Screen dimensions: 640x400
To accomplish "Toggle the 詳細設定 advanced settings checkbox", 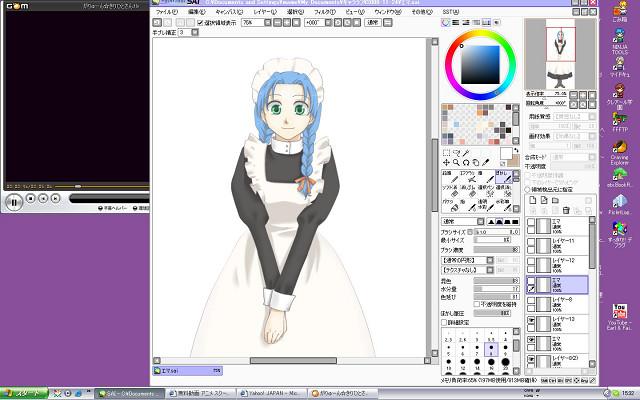I will tap(444, 322).
